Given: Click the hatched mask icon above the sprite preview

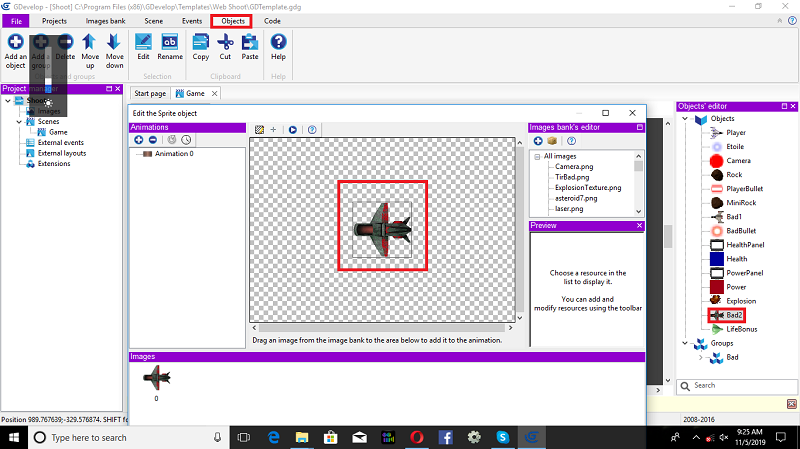Looking at the screenshot, I should pos(259,130).
